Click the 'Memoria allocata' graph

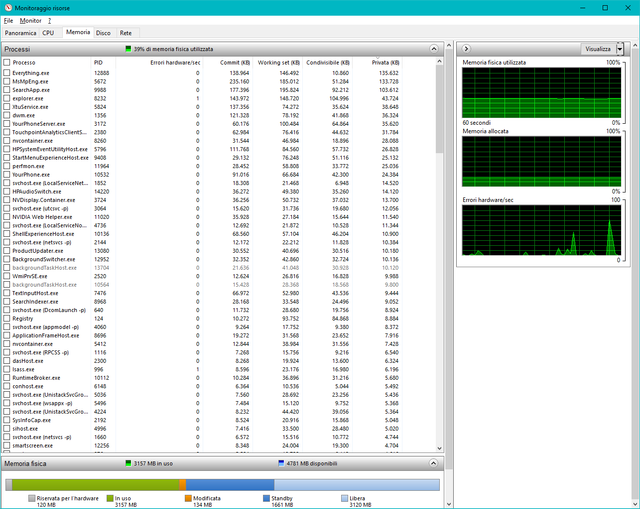tap(541, 161)
